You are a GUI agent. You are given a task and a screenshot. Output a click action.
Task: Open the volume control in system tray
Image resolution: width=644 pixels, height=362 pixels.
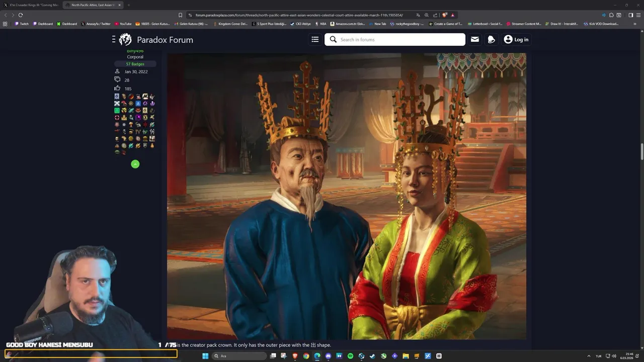pos(614,356)
